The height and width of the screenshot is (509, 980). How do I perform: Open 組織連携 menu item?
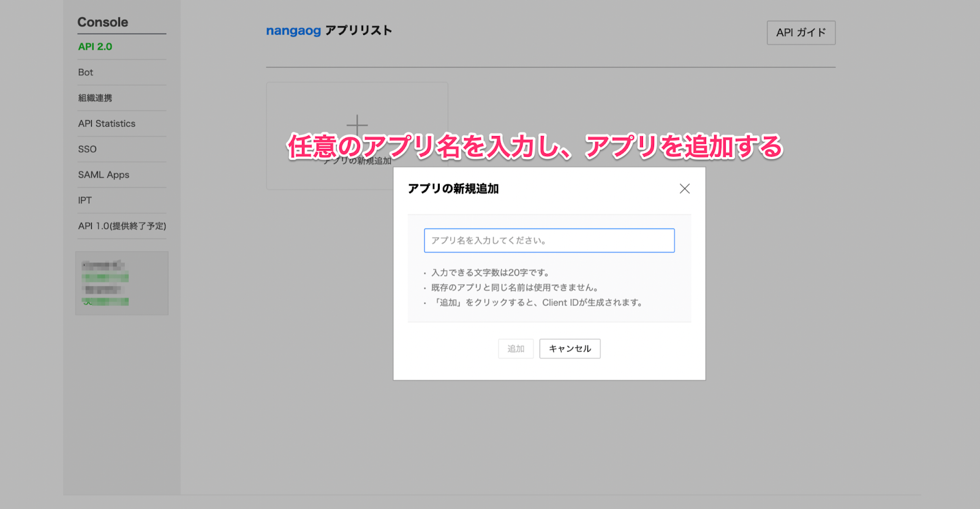pos(95,98)
